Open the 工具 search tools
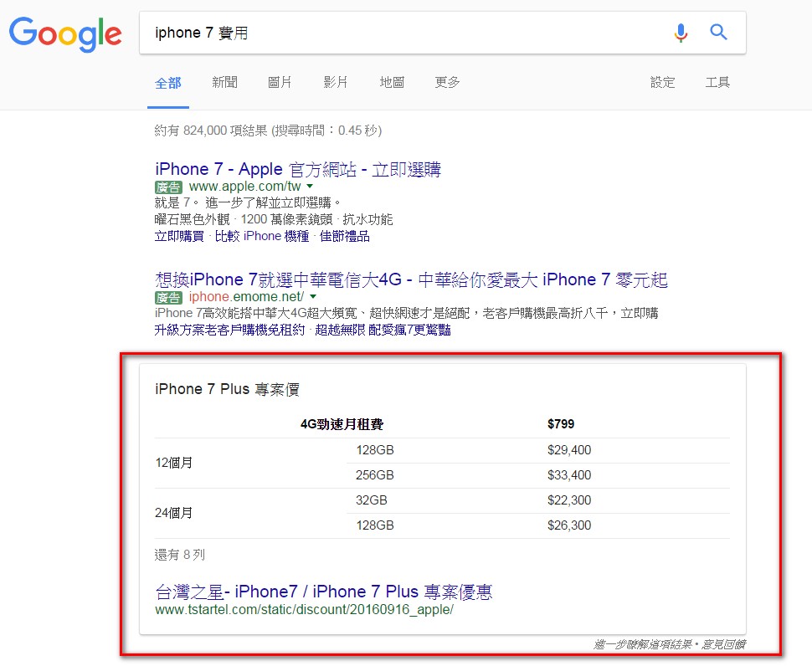812x666 pixels. [x=717, y=82]
